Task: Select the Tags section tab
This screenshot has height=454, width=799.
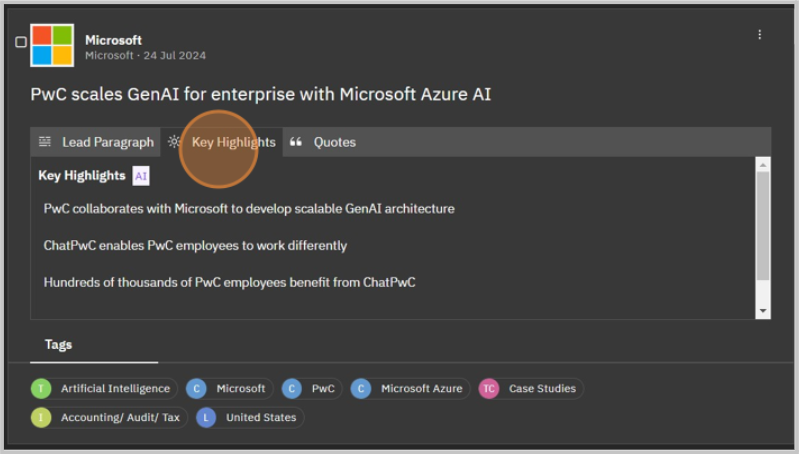Action: [x=58, y=344]
